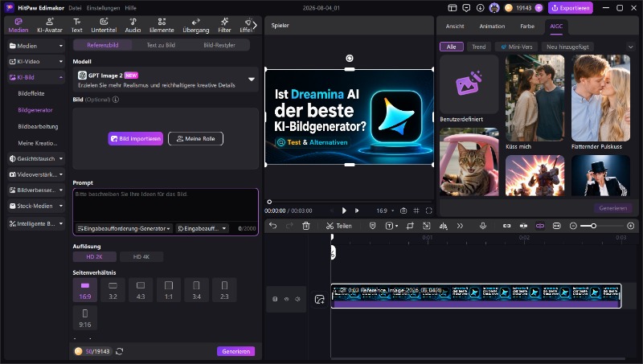Click the timeline zoom slider
Screen dimensions: 643x364
pyautogui.click(x=602, y=226)
